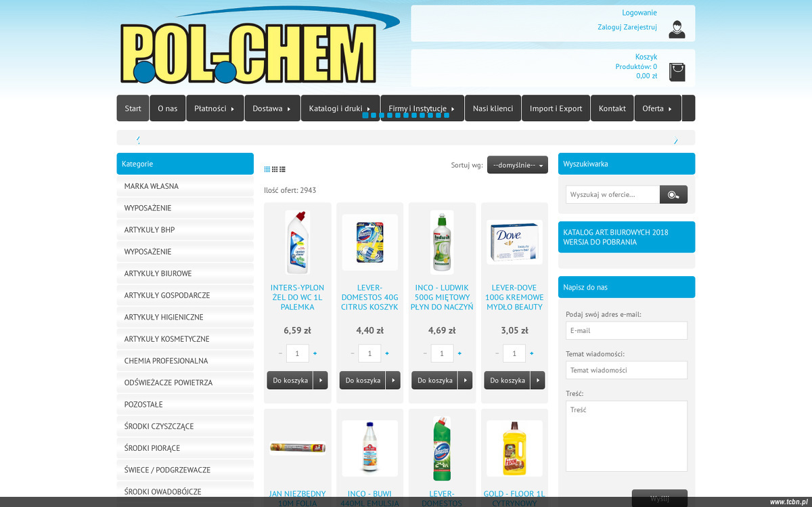Expand the Katalogi i druki menu
This screenshot has height=507, width=812.
(340, 108)
